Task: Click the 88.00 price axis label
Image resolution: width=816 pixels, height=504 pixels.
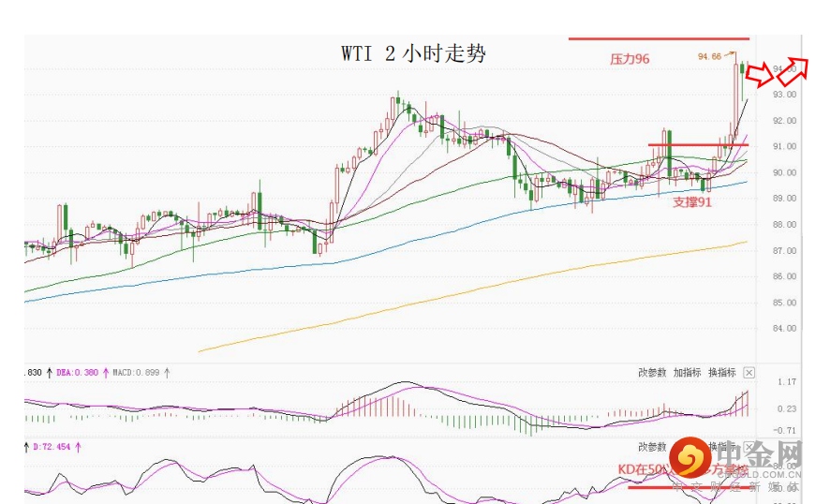Action: [784, 225]
